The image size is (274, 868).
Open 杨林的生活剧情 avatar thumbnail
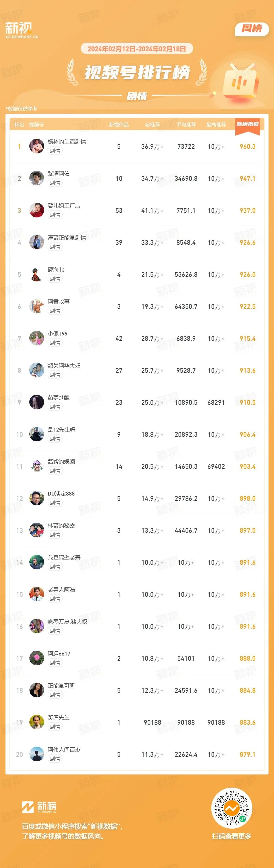[37, 146]
